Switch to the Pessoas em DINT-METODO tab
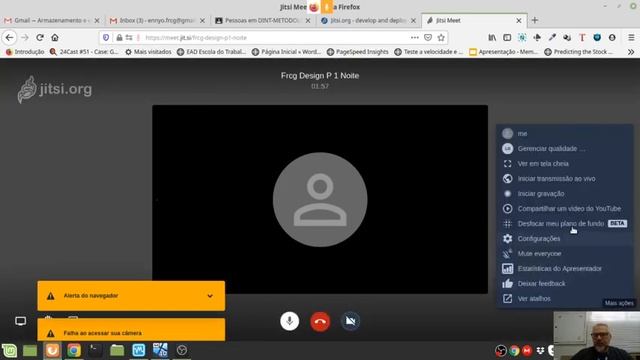 (263, 20)
